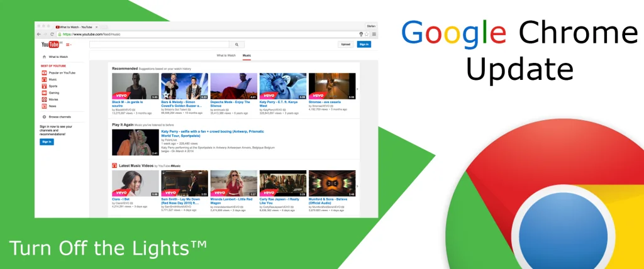Viewport: 644px width, 269px height.
Task: Click the address bar URL
Action: coord(91,35)
